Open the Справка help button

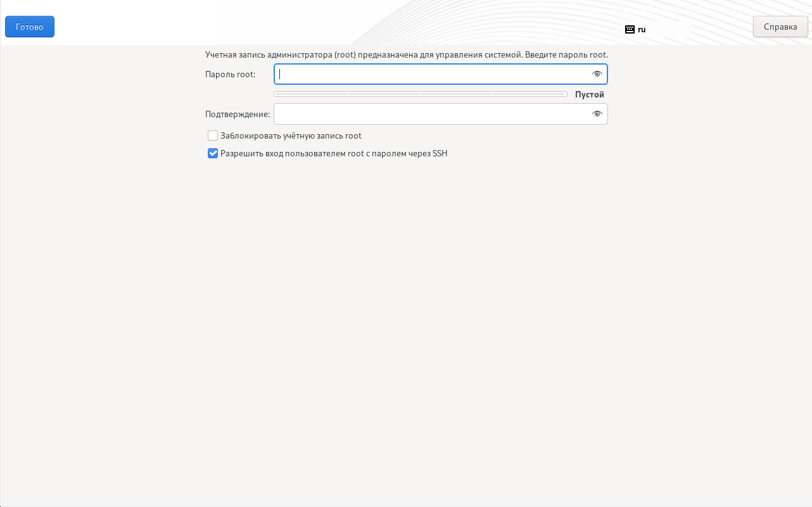(x=780, y=27)
